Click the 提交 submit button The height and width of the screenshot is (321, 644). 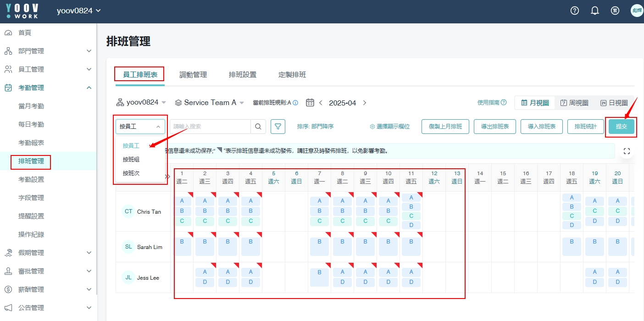[621, 127]
